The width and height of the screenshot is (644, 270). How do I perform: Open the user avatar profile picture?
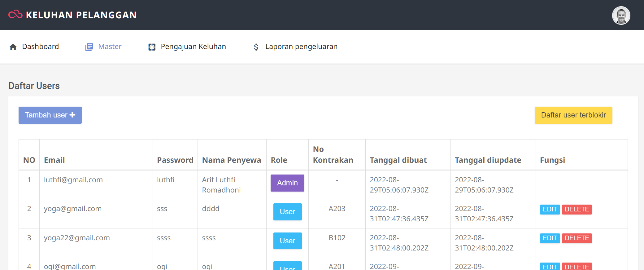point(621,15)
